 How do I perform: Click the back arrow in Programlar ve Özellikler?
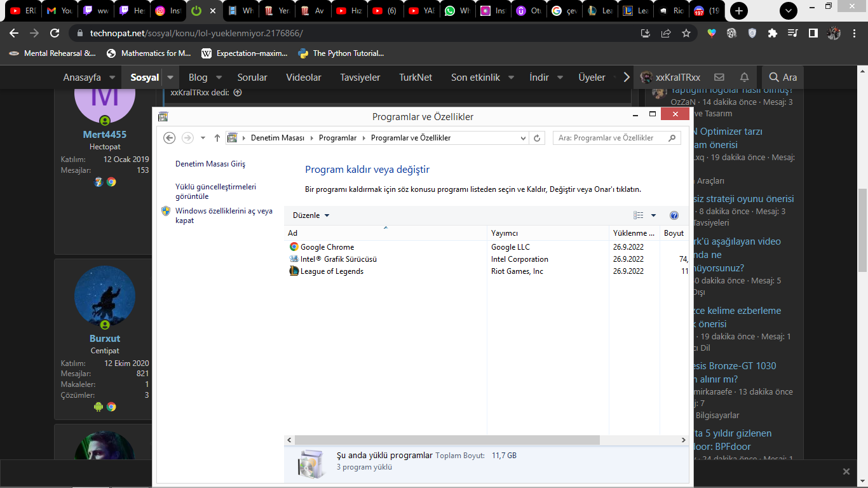point(169,138)
